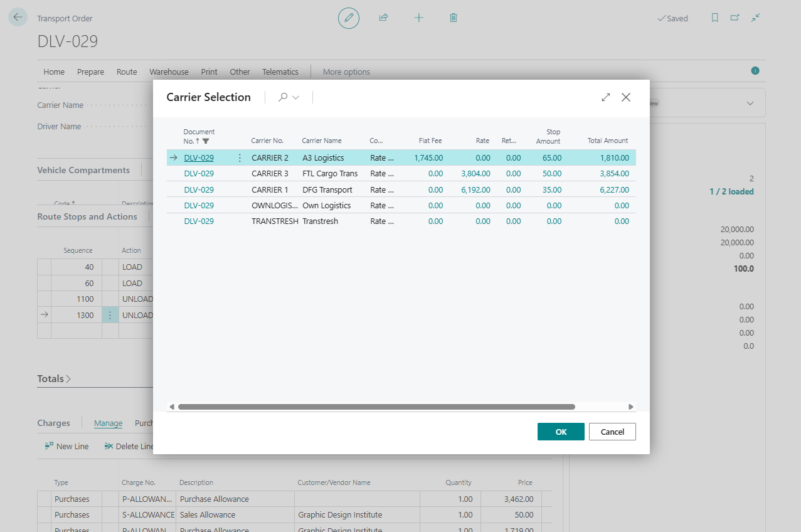
Task: Open row menu for CARRIER 2
Action: [240, 158]
